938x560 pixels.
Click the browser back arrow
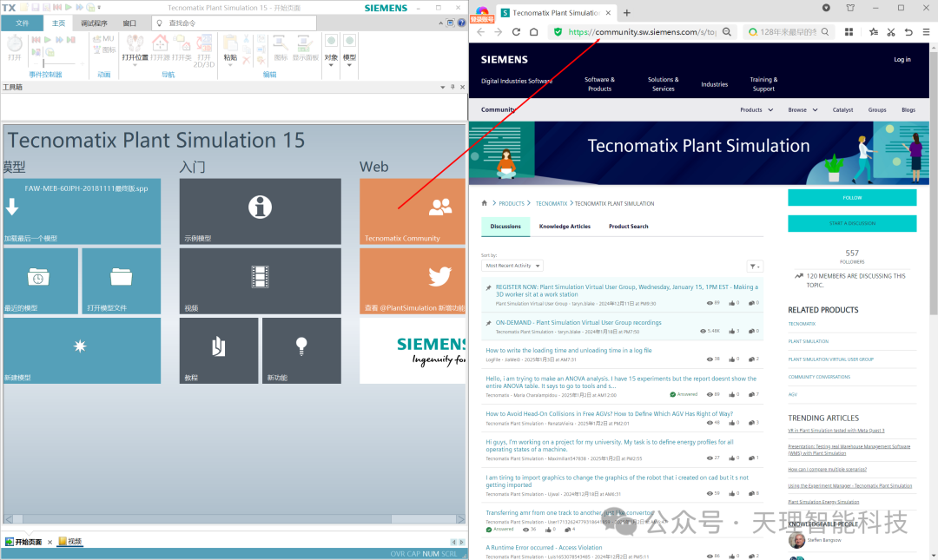click(481, 32)
